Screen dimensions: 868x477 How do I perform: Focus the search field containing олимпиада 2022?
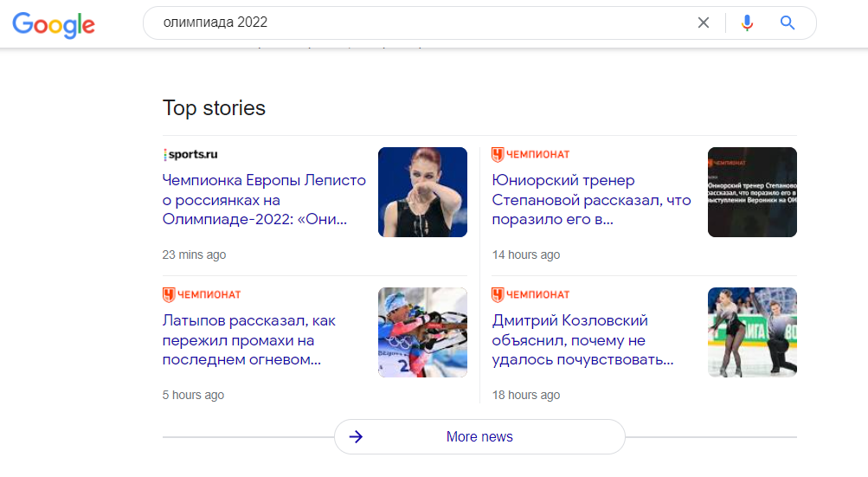415,23
